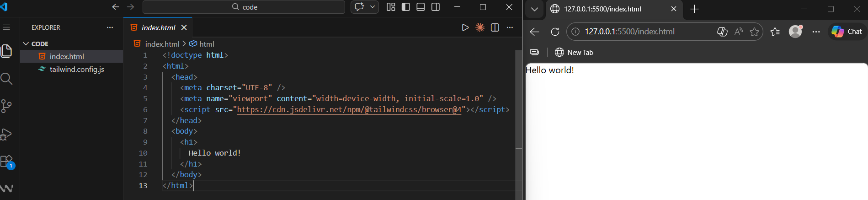Image resolution: width=868 pixels, height=200 pixels.
Task: Toggle the bottom panel visibility
Action: pos(421,7)
